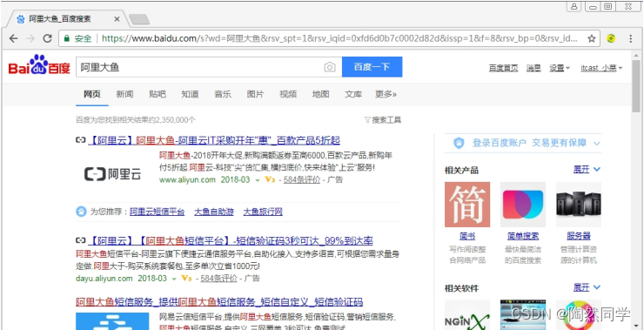Open 584条评价 under www.aliyun.com
The width and height of the screenshot is (644, 330).
click(302, 179)
